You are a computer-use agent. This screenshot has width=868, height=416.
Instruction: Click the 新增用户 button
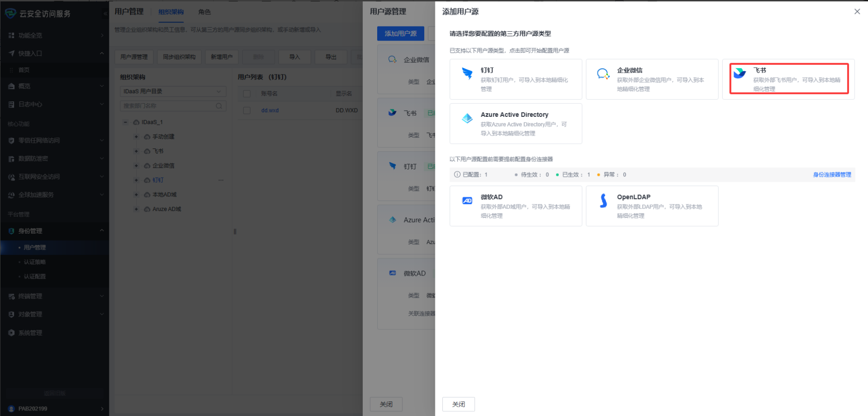(x=222, y=57)
